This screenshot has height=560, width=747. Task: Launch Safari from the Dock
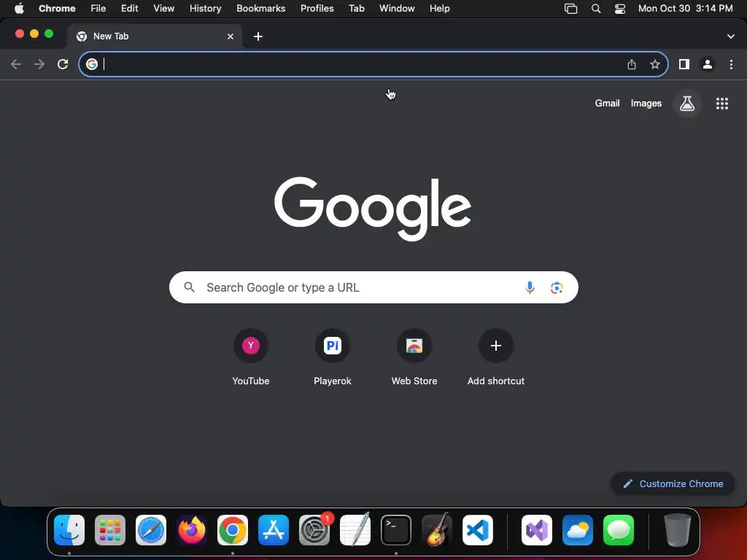tap(151, 530)
